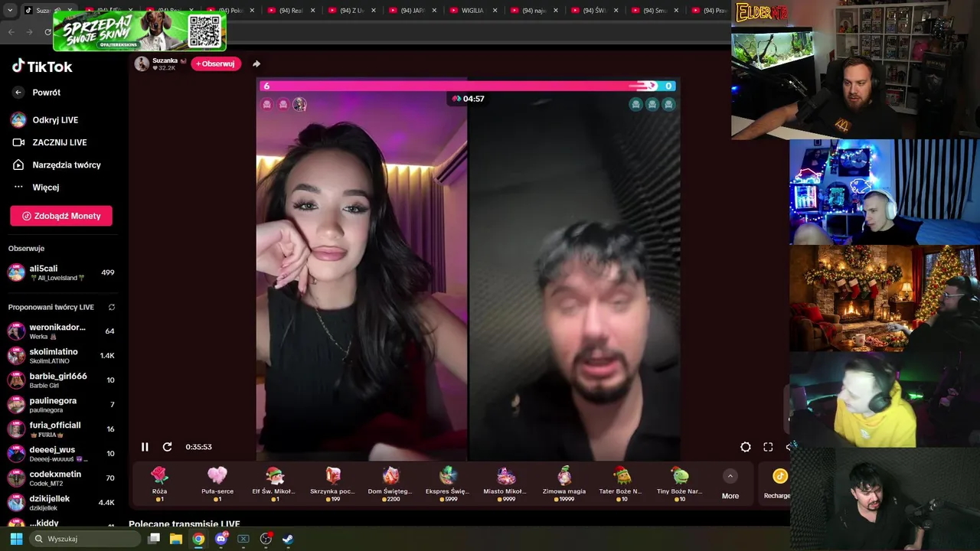Pause the live stream playback

point(145,447)
